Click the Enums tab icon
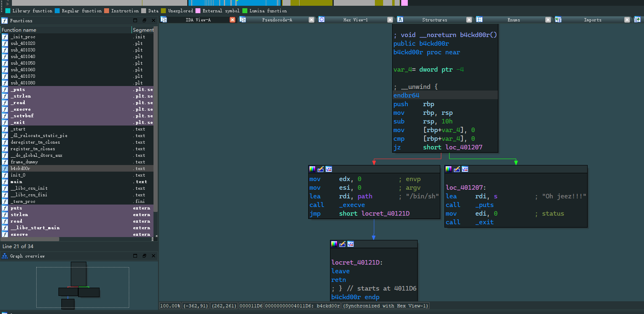Image resolution: width=644 pixels, height=314 pixels. tap(479, 19)
